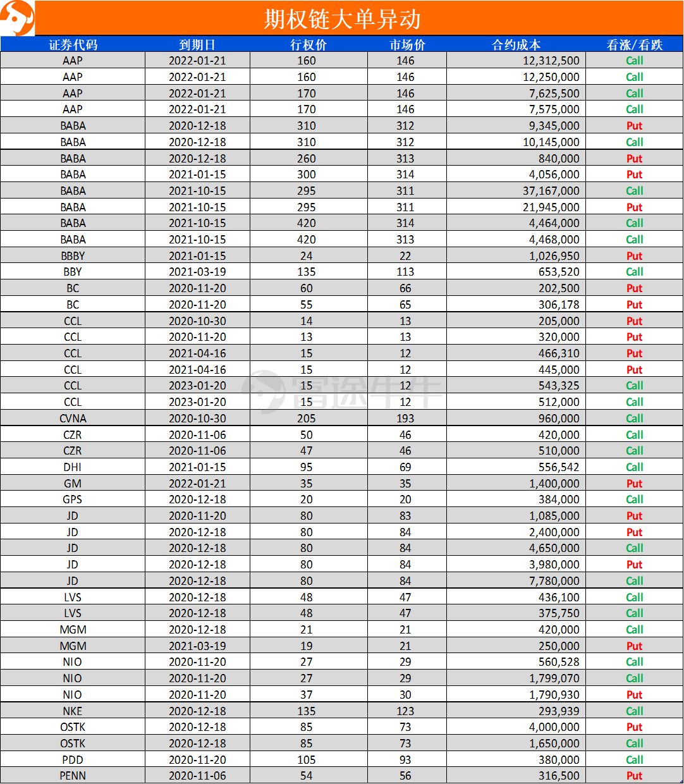The width and height of the screenshot is (684, 784).
Task: Select the PENN ticker cell
Action: pos(73,776)
